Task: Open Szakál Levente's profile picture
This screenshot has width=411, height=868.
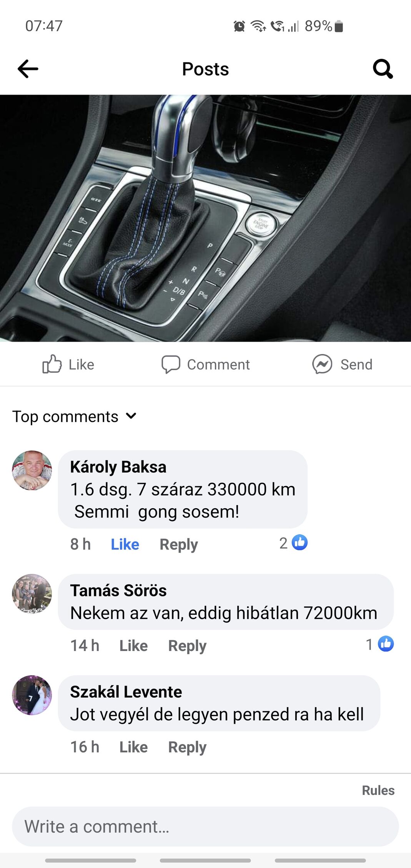Action: pyautogui.click(x=32, y=695)
